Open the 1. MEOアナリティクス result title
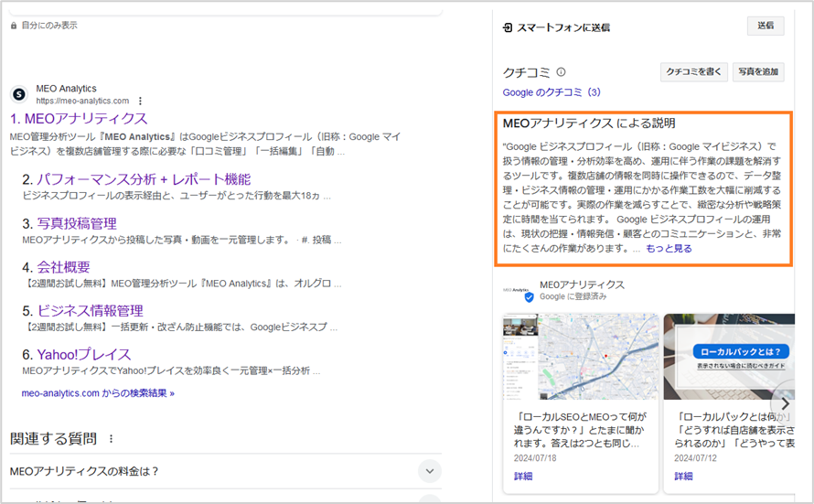Screen dimensions: 814x504 [79, 119]
